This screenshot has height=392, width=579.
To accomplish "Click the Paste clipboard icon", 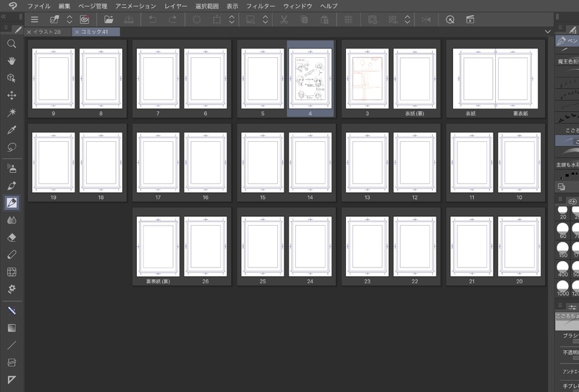I will (324, 20).
